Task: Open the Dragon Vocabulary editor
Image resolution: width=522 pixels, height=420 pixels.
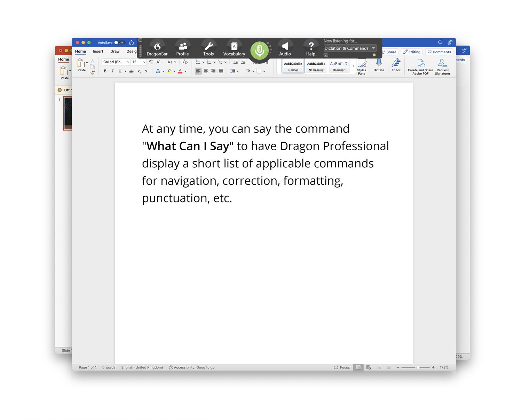Action: [x=234, y=48]
